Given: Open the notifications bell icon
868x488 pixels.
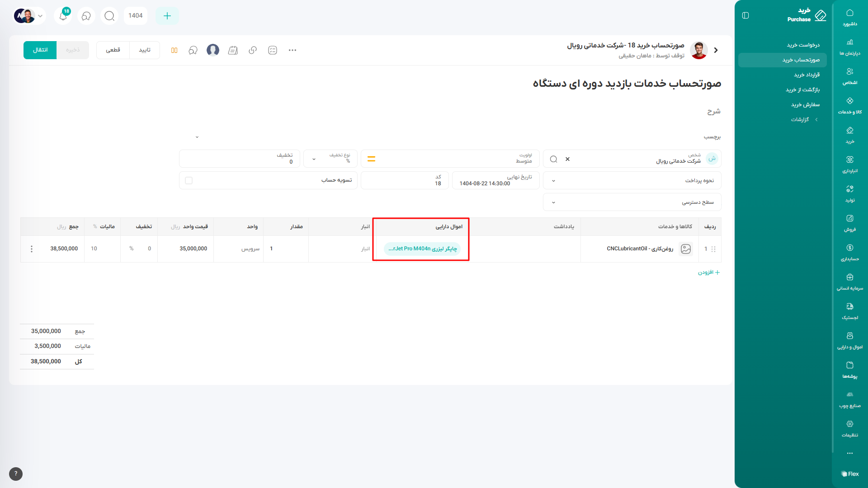Looking at the screenshot, I should (x=63, y=16).
